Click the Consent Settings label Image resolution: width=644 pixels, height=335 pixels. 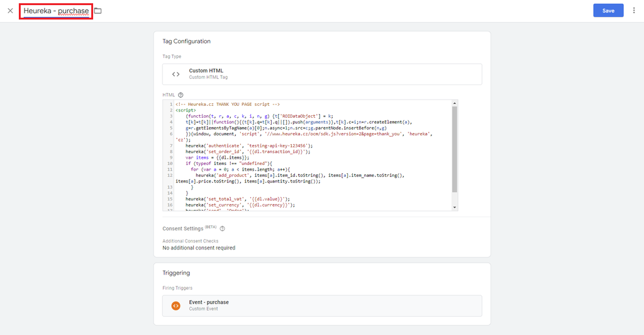[183, 229]
